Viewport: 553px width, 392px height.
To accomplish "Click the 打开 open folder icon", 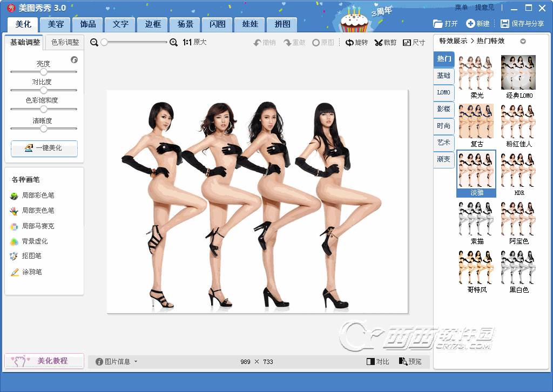I will [437, 24].
